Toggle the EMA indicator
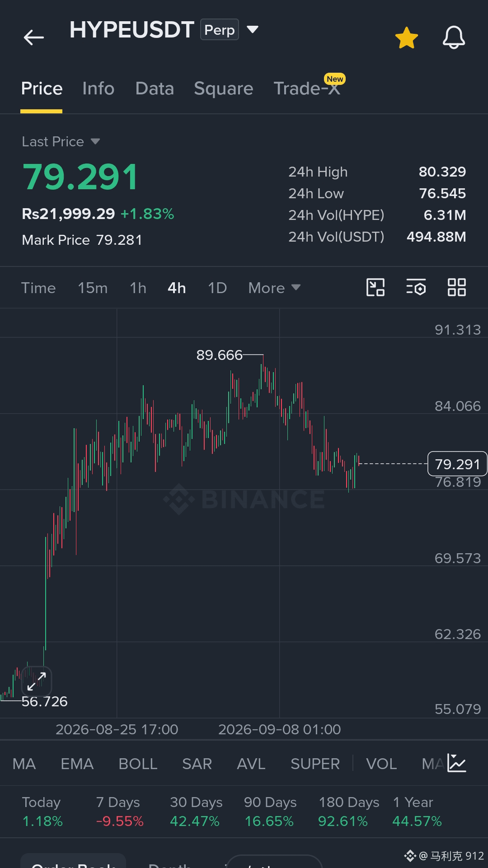The image size is (488, 868). 77,764
